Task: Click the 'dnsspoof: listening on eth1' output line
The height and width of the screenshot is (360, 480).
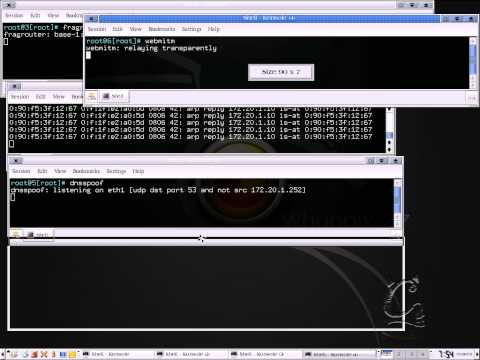Action: (158, 190)
